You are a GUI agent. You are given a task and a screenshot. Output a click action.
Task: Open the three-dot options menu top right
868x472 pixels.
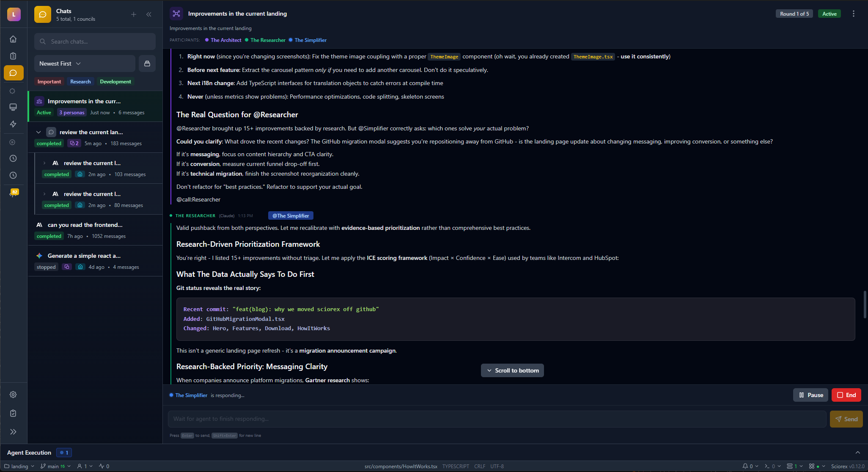854,14
